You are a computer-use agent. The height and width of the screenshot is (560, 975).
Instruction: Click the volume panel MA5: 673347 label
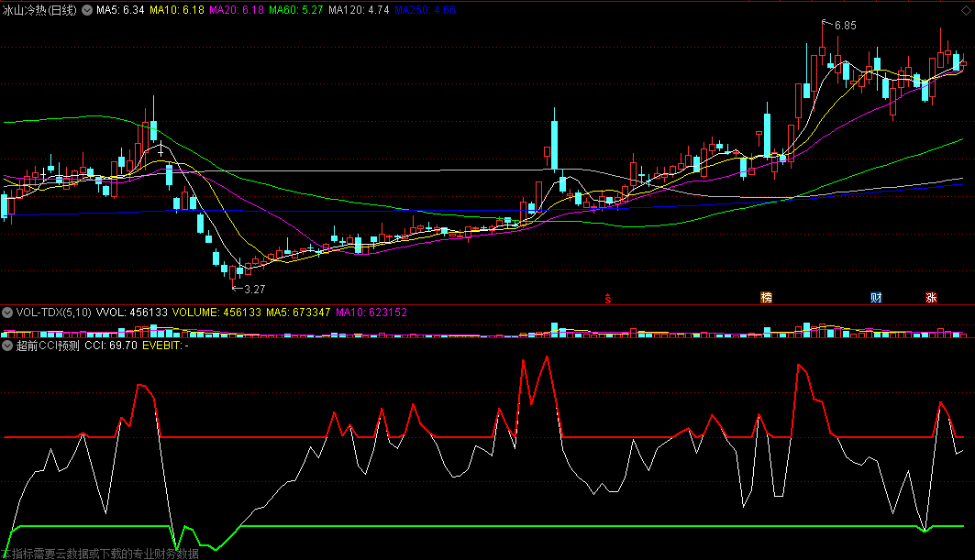pos(298,313)
